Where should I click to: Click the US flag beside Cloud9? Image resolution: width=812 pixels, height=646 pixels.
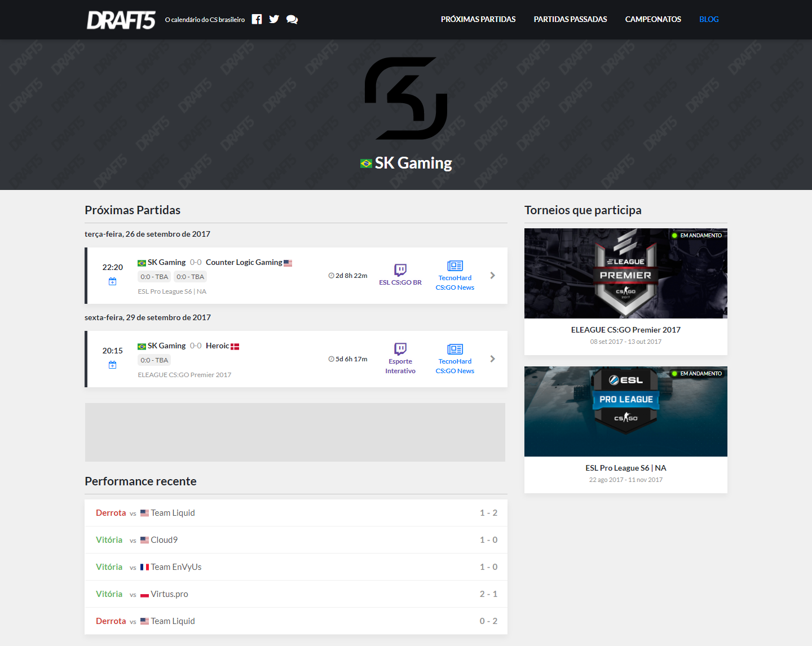tap(145, 540)
